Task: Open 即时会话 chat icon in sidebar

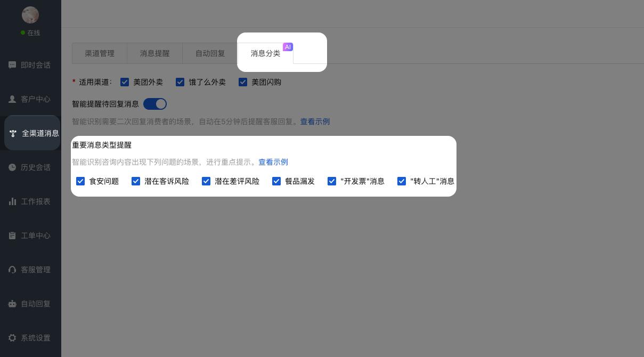Action: click(x=12, y=65)
